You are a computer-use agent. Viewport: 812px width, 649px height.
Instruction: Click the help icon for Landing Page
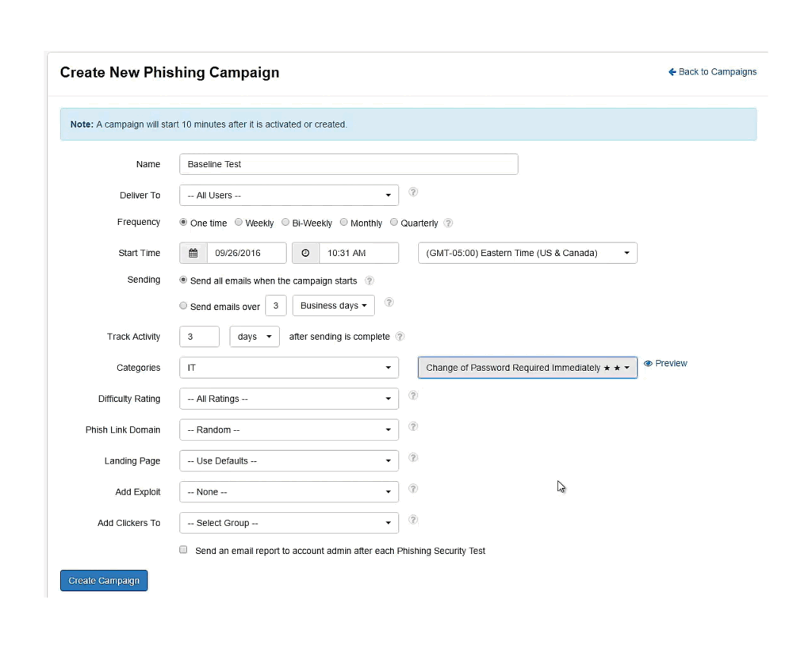[x=413, y=457]
